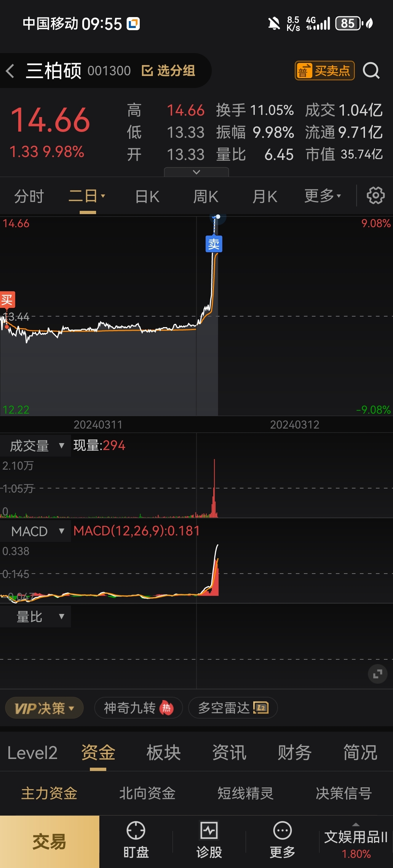This screenshot has height=868, width=393.
Task: Switch to 日K chart tab
Action: (x=147, y=197)
